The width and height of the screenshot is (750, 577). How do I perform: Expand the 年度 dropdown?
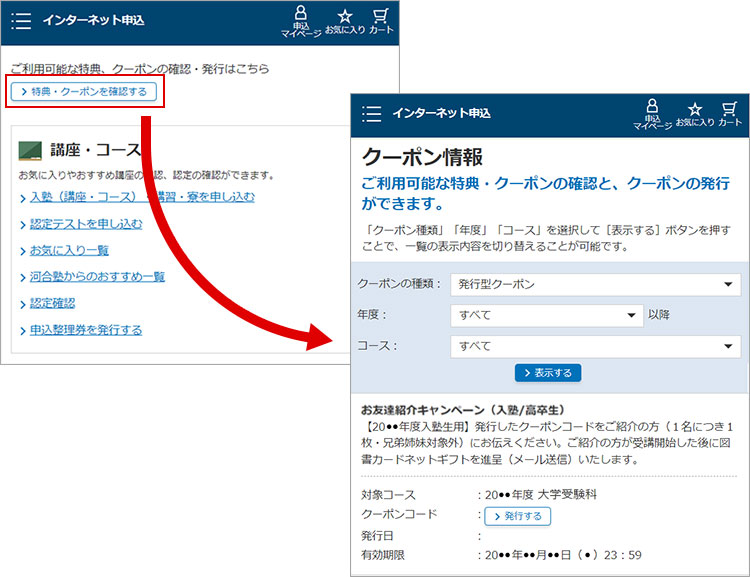(x=546, y=315)
